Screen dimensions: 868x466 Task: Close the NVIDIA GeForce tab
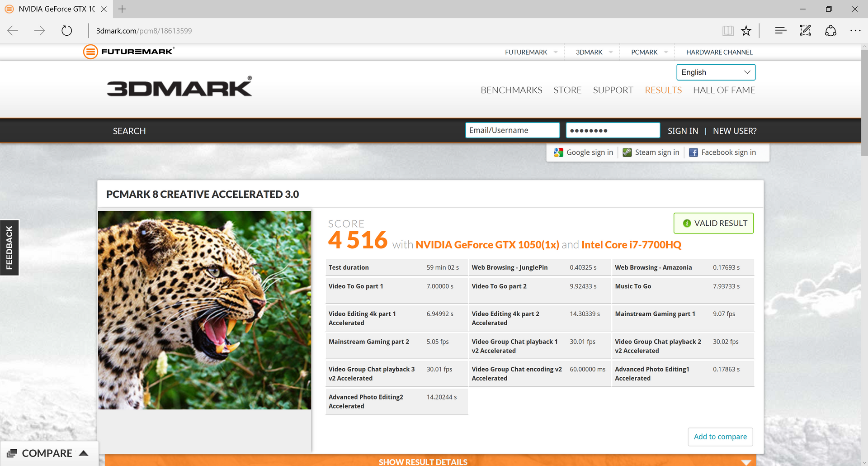point(104,9)
